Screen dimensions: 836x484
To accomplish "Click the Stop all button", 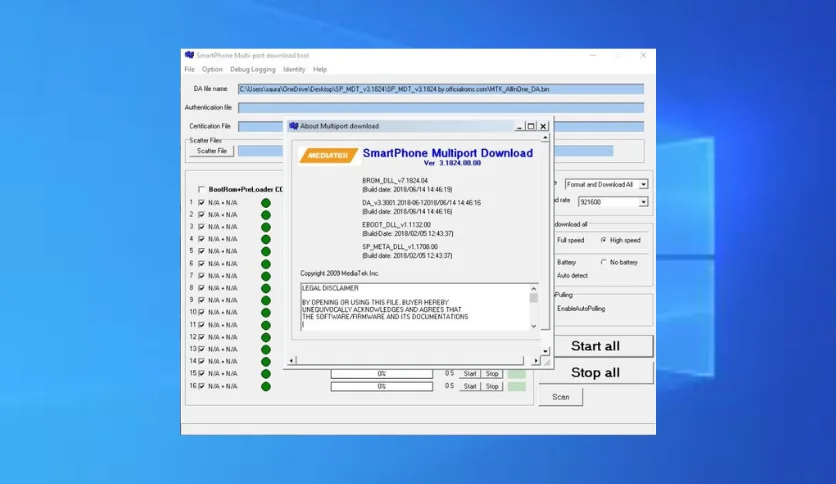I will click(x=595, y=373).
